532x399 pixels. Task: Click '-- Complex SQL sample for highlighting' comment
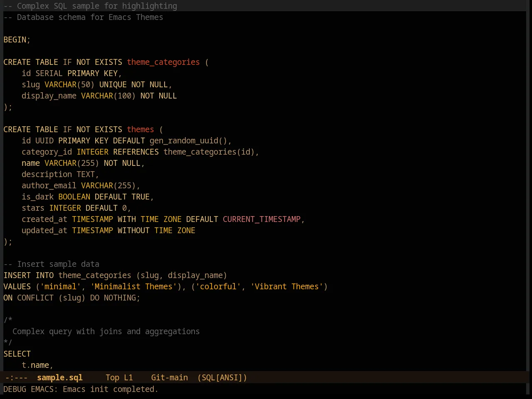90,6
